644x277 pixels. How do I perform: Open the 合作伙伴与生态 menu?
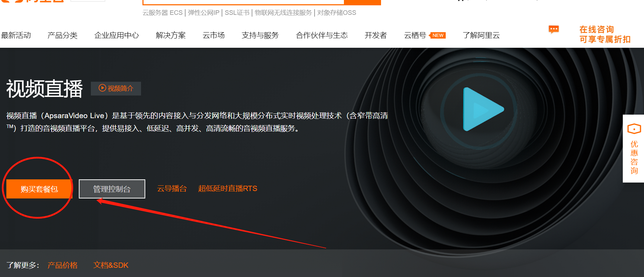coord(322,35)
